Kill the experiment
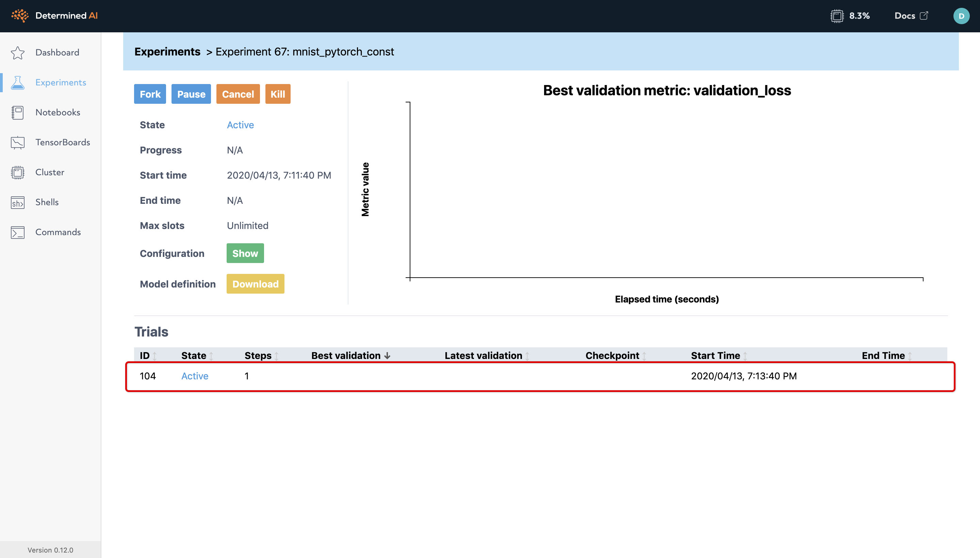980x558 pixels. [277, 94]
